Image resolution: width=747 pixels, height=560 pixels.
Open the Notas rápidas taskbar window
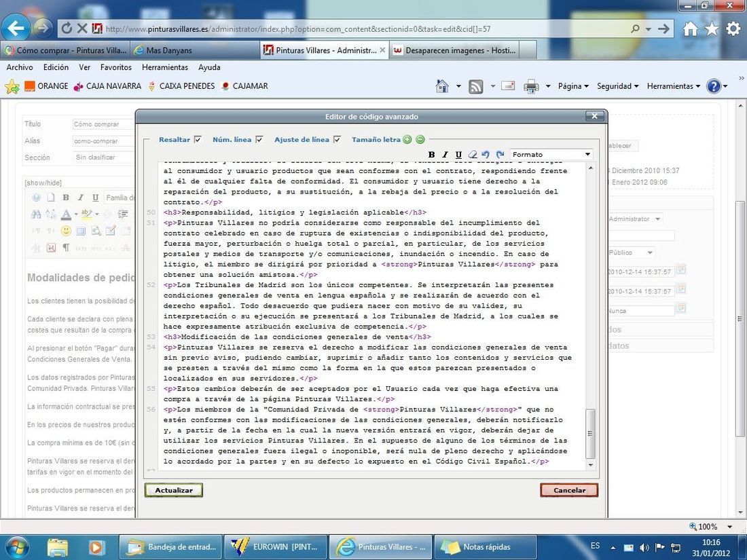[486, 547]
